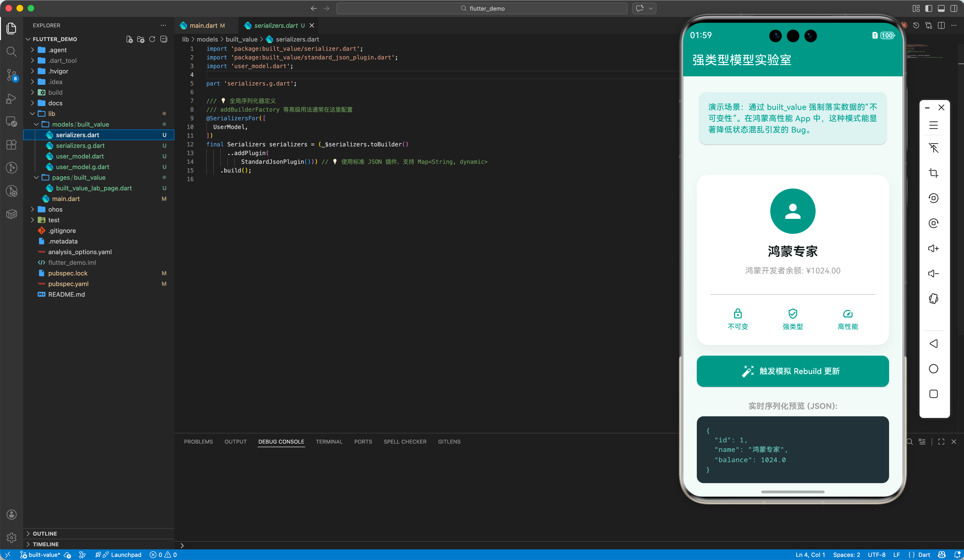Refresh the explorer file tree

click(152, 39)
